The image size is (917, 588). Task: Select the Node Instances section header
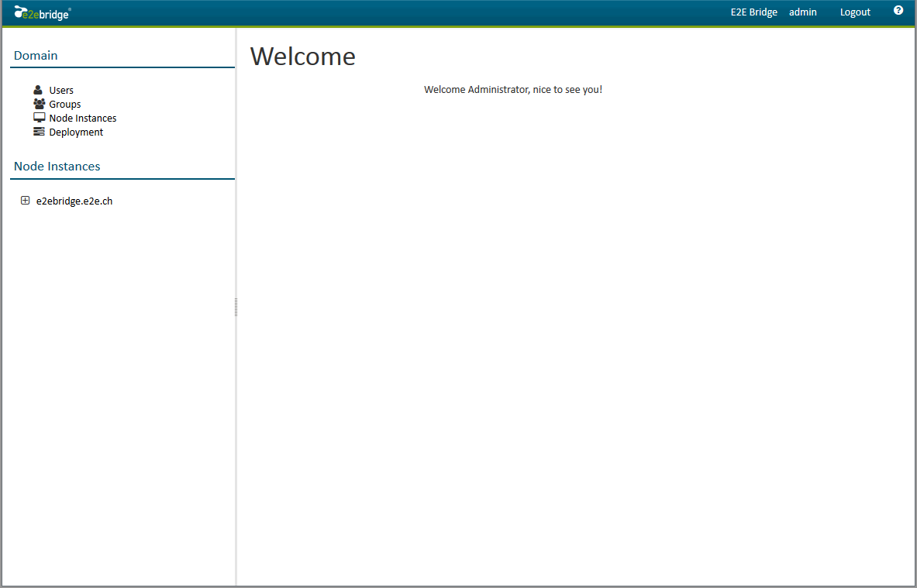tap(57, 166)
